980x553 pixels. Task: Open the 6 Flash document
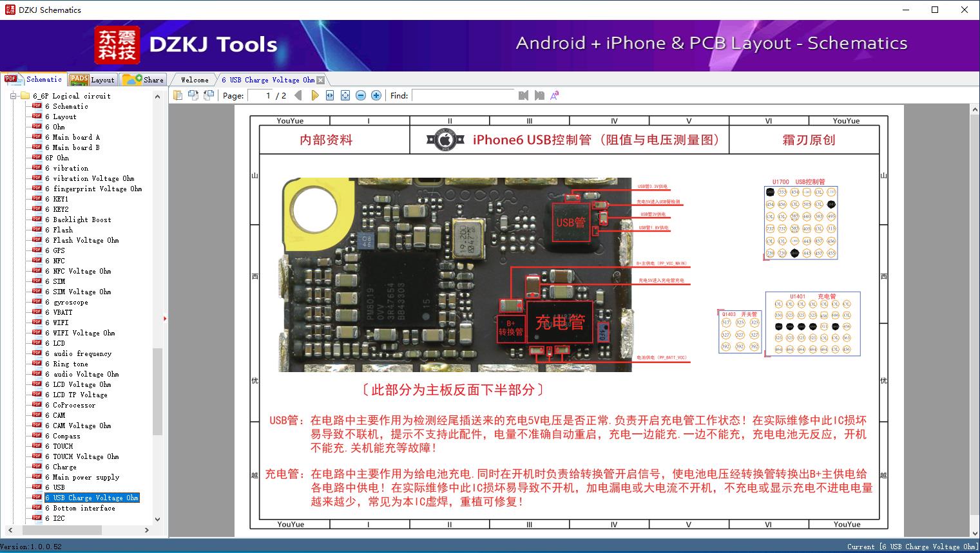[x=59, y=230]
